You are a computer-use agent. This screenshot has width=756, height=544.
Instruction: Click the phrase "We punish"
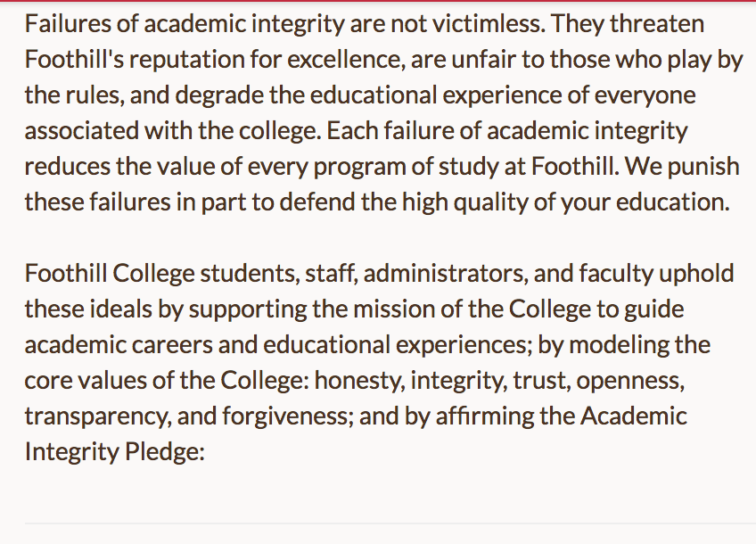682,167
